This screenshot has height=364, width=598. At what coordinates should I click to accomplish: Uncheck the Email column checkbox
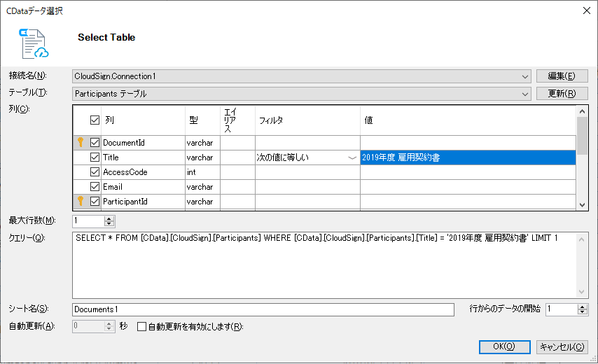tap(95, 186)
